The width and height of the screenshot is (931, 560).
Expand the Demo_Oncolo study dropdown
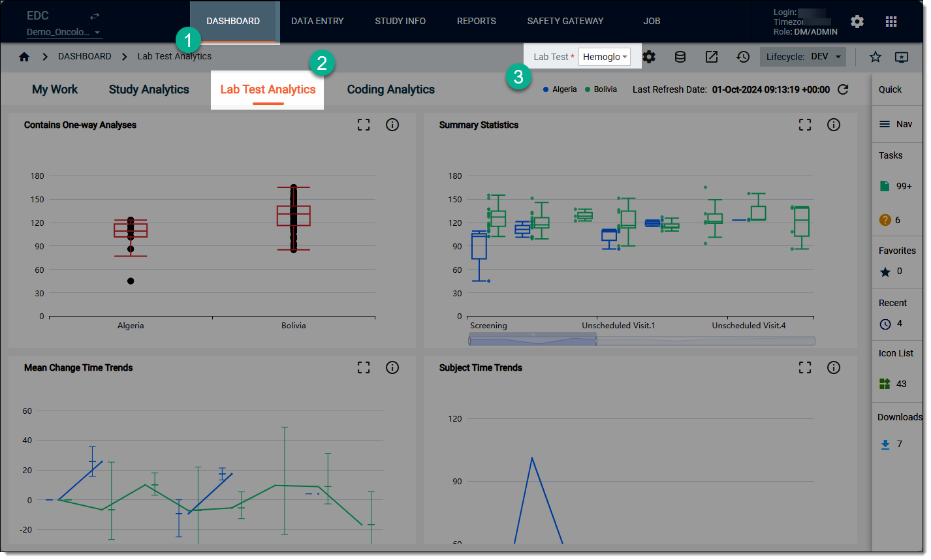click(x=64, y=32)
